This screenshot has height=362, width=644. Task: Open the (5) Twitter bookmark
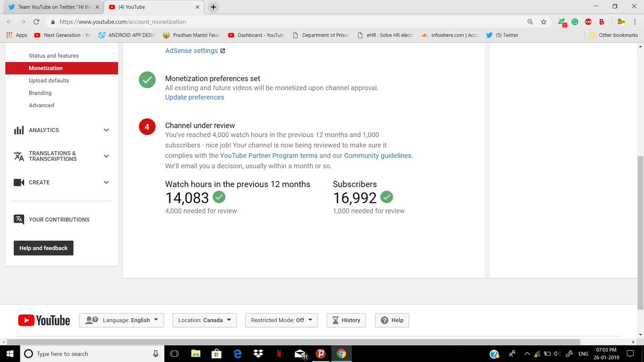(502, 35)
